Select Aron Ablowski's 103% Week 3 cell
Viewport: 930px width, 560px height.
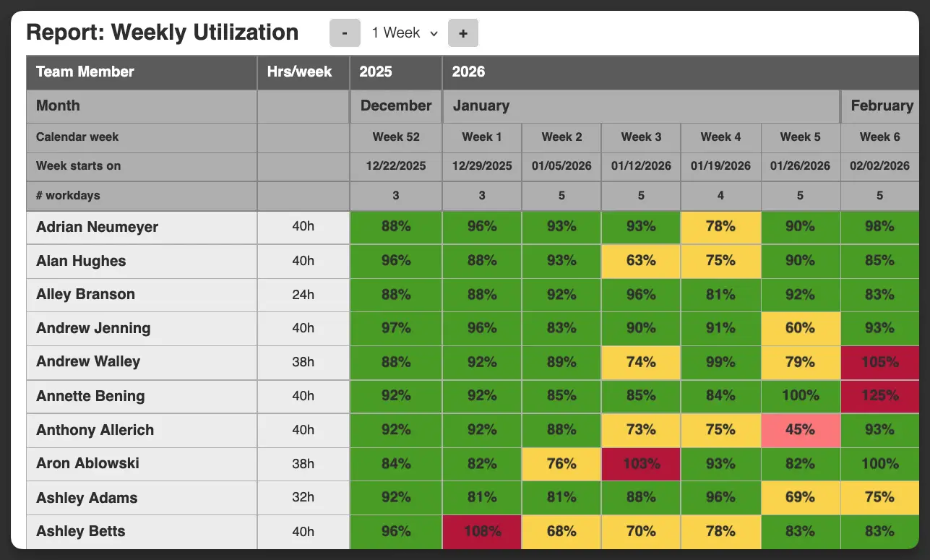point(640,464)
